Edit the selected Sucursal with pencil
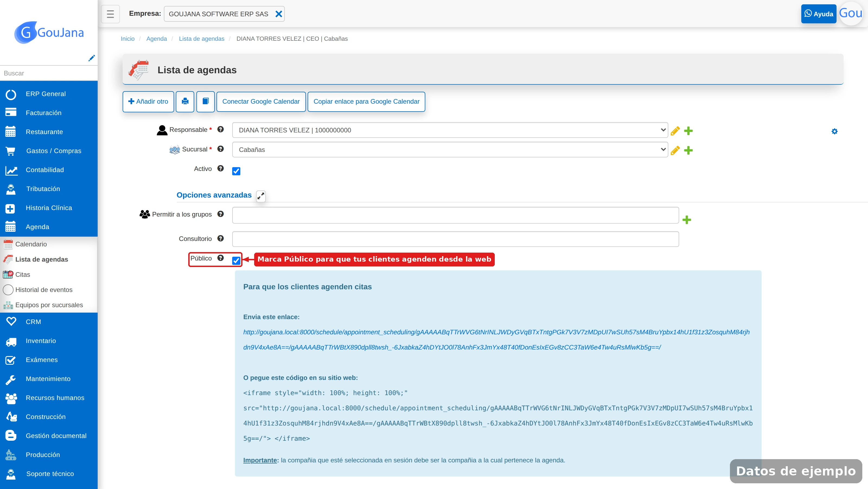Viewport: 868px width, 489px height. [x=675, y=150]
